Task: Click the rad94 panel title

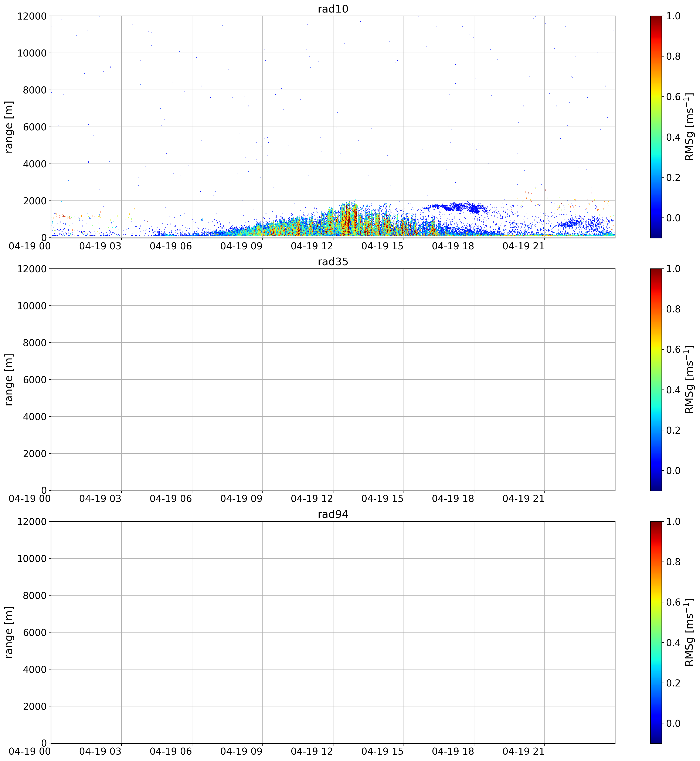Action: (x=333, y=515)
